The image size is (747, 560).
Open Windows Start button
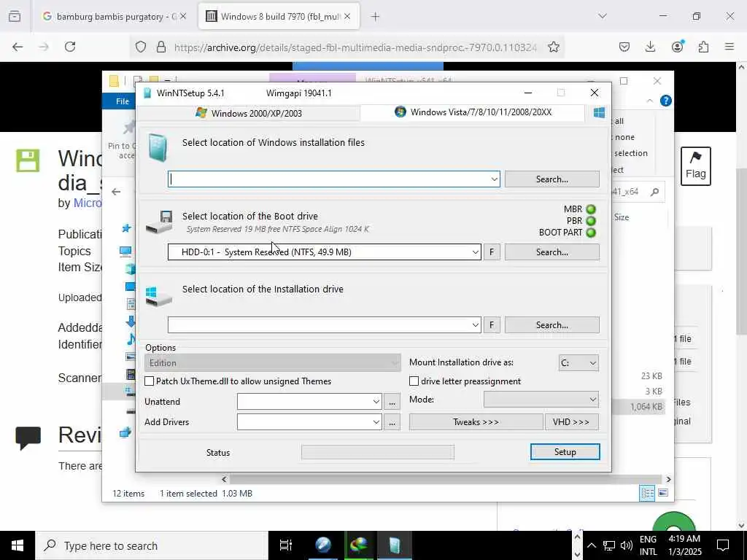click(x=18, y=545)
